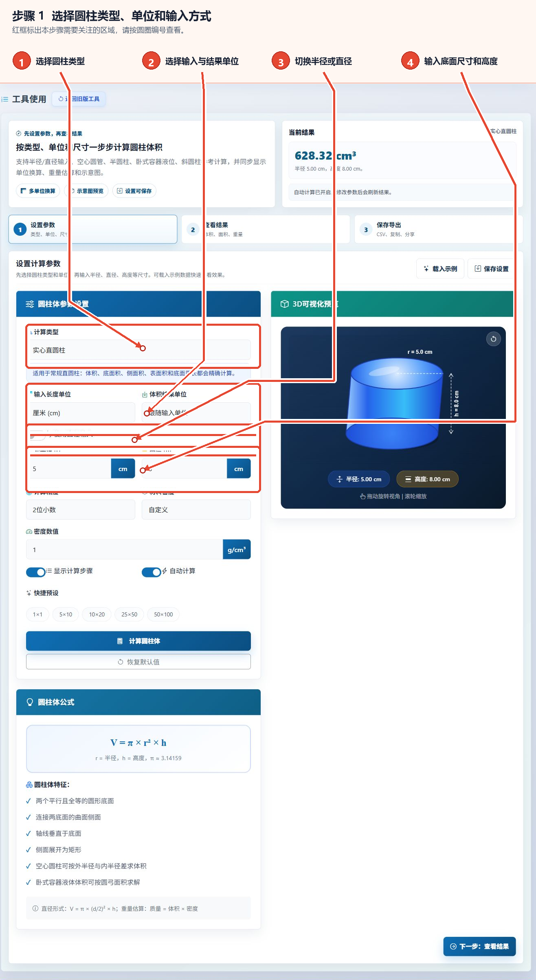The height and width of the screenshot is (980, 536).
Task: Click the 密度数值 input field
Action: tap(125, 550)
